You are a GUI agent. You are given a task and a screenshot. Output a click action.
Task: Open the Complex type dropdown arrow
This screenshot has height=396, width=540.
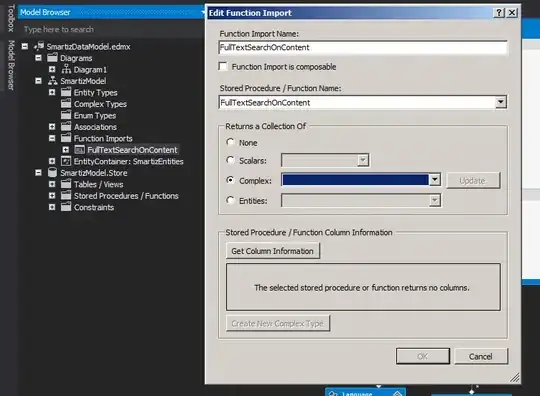tap(435, 180)
